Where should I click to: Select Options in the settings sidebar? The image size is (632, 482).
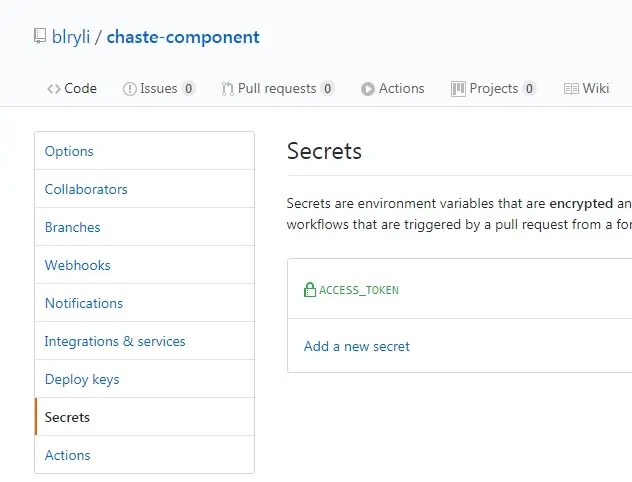pyautogui.click(x=69, y=151)
